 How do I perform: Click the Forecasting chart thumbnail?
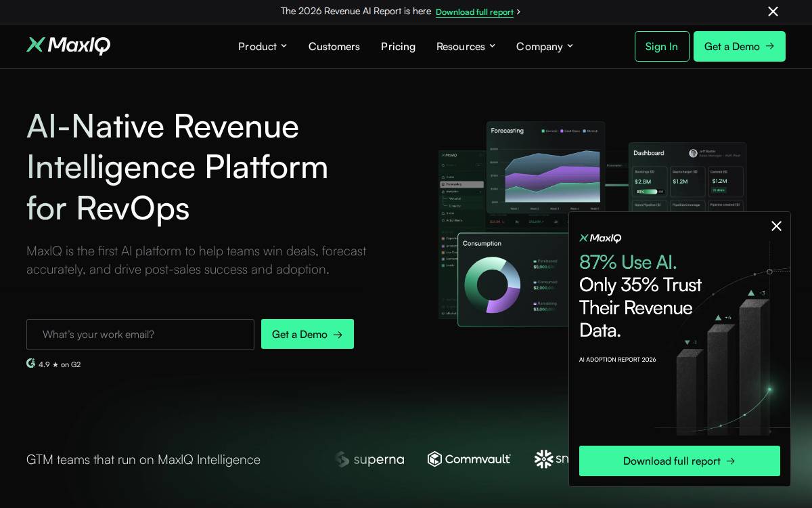point(545,167)
